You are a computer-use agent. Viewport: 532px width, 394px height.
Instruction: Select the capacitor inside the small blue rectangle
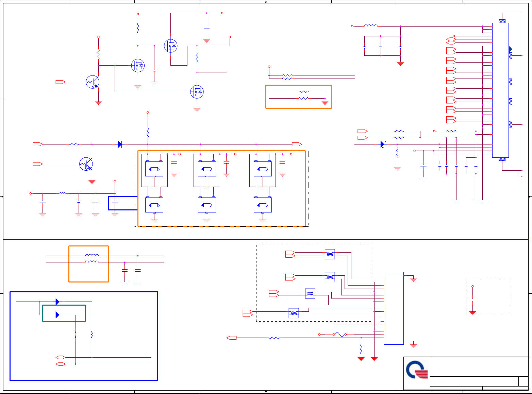[115, 202]
